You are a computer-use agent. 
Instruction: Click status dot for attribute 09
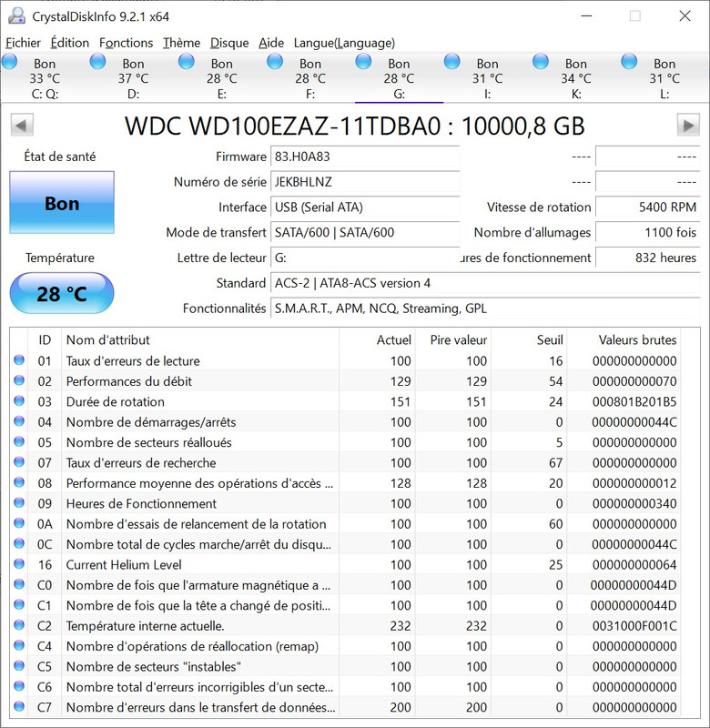click(19, 502)
